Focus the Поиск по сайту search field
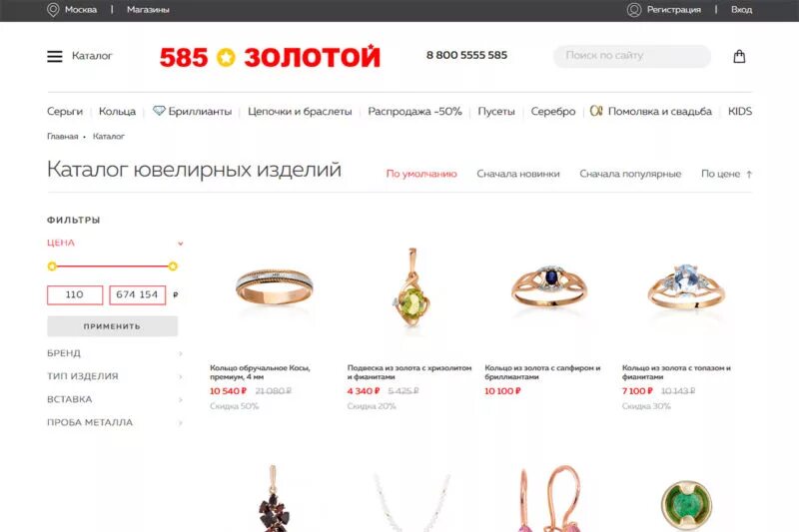The image size is (799, 532). 632,56
